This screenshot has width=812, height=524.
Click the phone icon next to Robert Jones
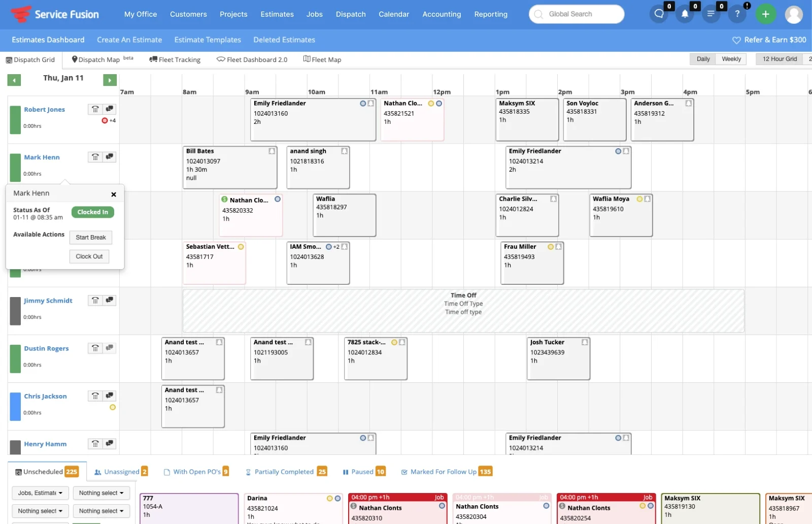coord(95,109)
